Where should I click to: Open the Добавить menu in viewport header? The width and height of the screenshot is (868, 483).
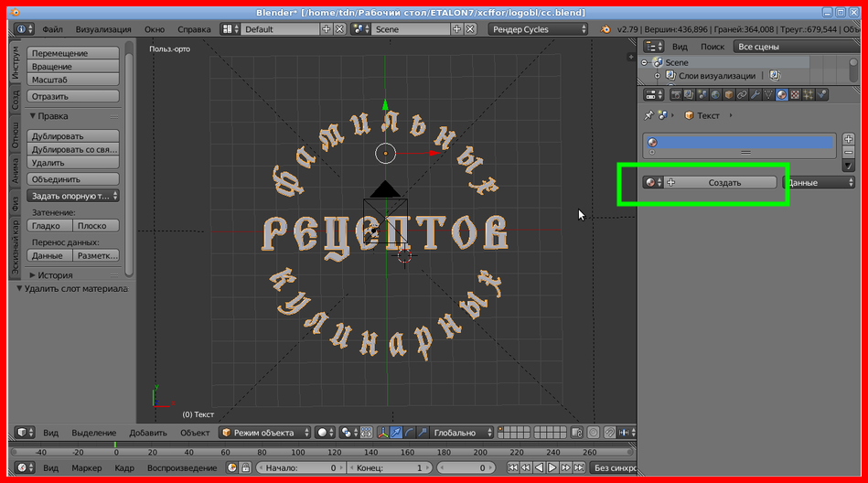(x=148, y=433)
